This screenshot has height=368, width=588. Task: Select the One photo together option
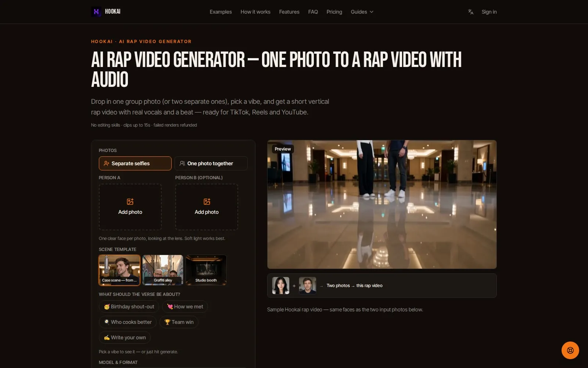point(211,163)
